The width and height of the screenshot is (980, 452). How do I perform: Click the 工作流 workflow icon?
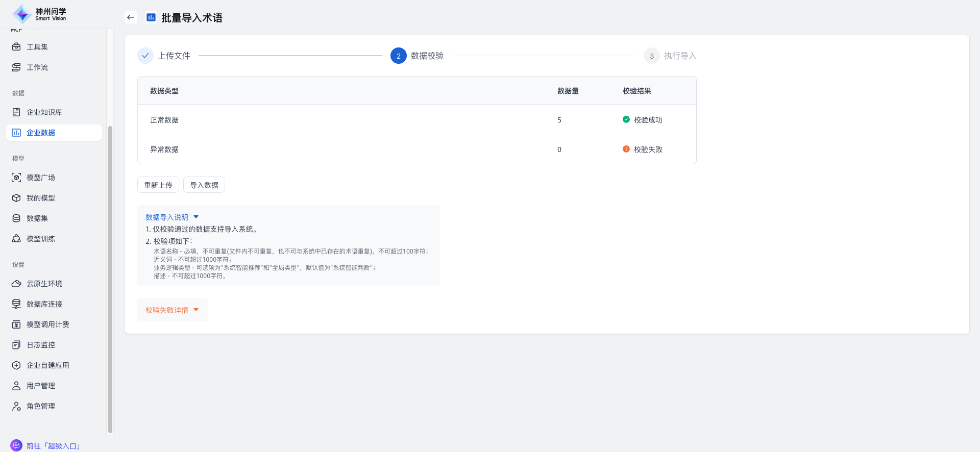coord(16,67)
